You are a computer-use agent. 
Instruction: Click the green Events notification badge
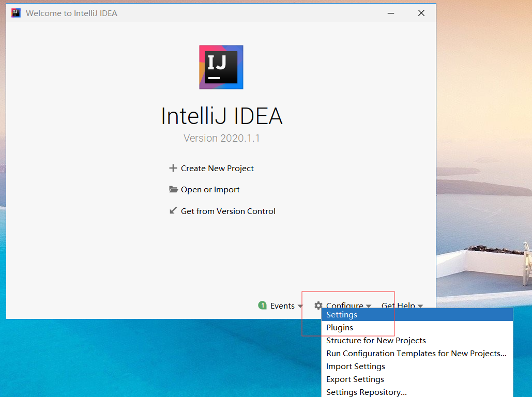[262, 306]
